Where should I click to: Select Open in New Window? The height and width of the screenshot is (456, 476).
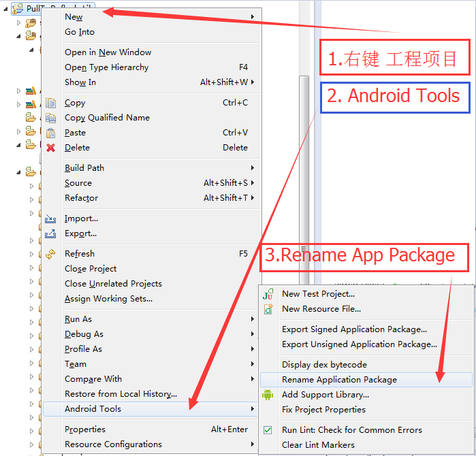pyautogui.click(x=152, y=52)
